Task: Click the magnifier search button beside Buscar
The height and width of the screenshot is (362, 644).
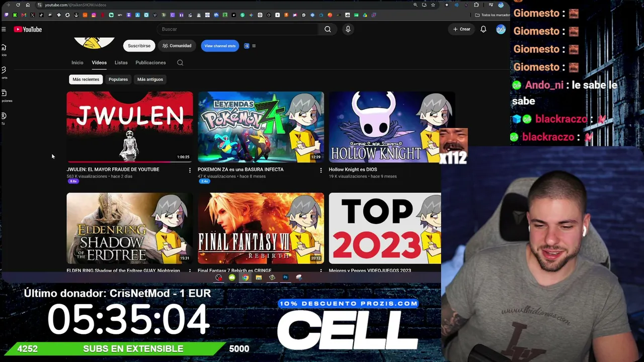Action: click(x=328, y=29)
